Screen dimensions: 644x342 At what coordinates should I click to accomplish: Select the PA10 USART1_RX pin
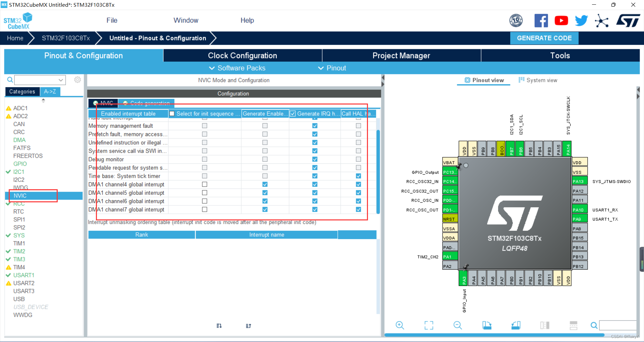(580, 210)
